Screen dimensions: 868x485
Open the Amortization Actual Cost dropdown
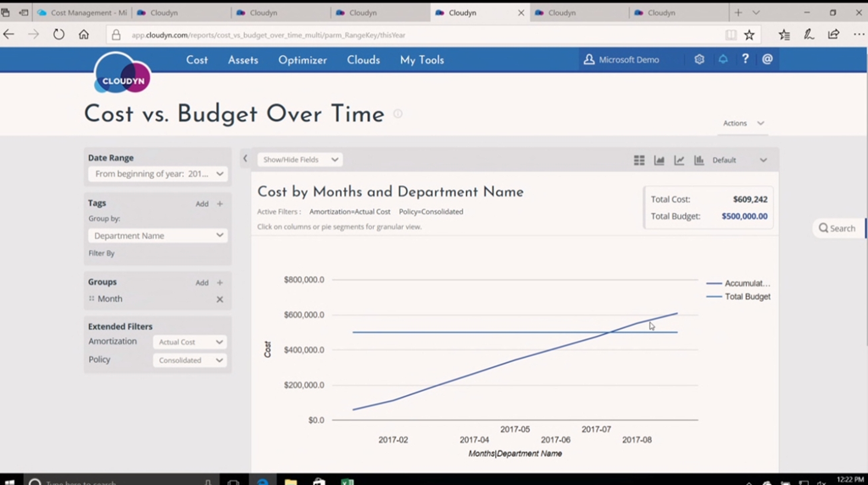pos(190,342)
